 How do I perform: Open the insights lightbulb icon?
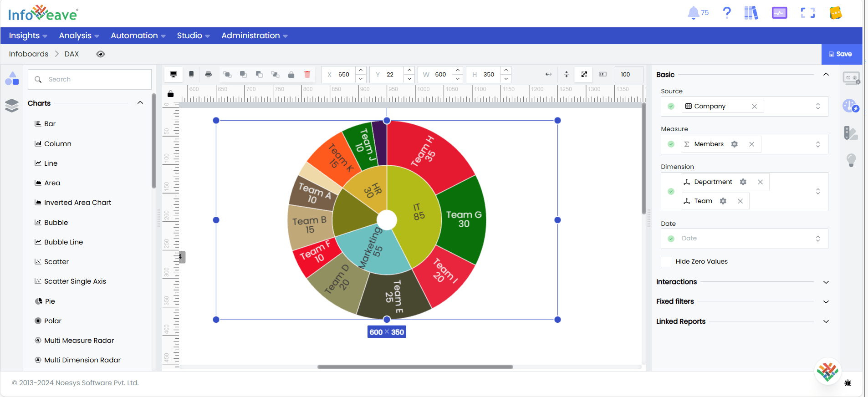[x=851, y=160]
